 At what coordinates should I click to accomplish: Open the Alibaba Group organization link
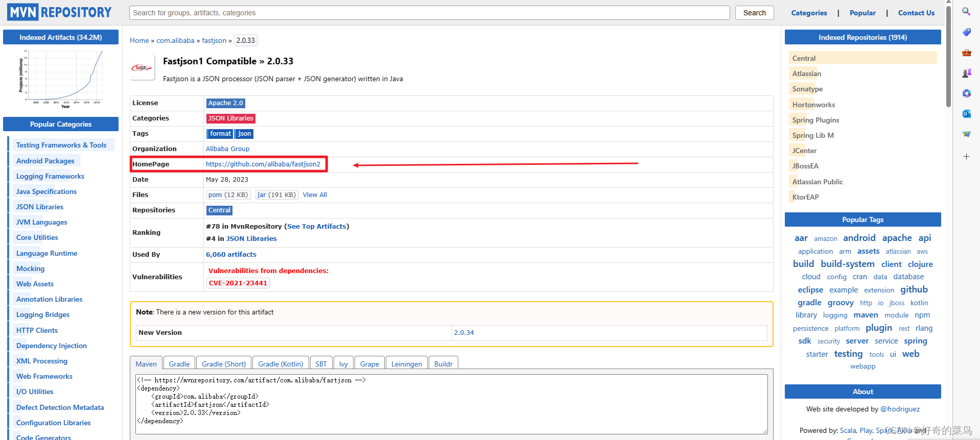tap(227, 149)
